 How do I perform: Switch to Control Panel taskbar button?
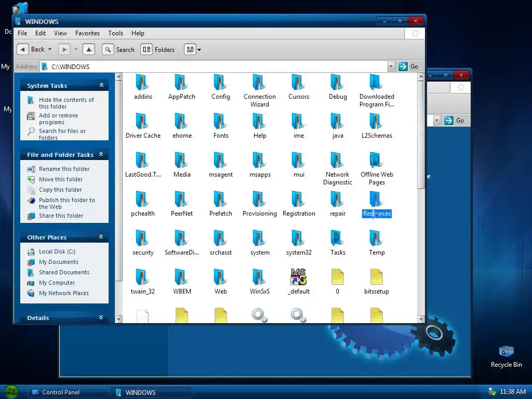pos(68,392)
